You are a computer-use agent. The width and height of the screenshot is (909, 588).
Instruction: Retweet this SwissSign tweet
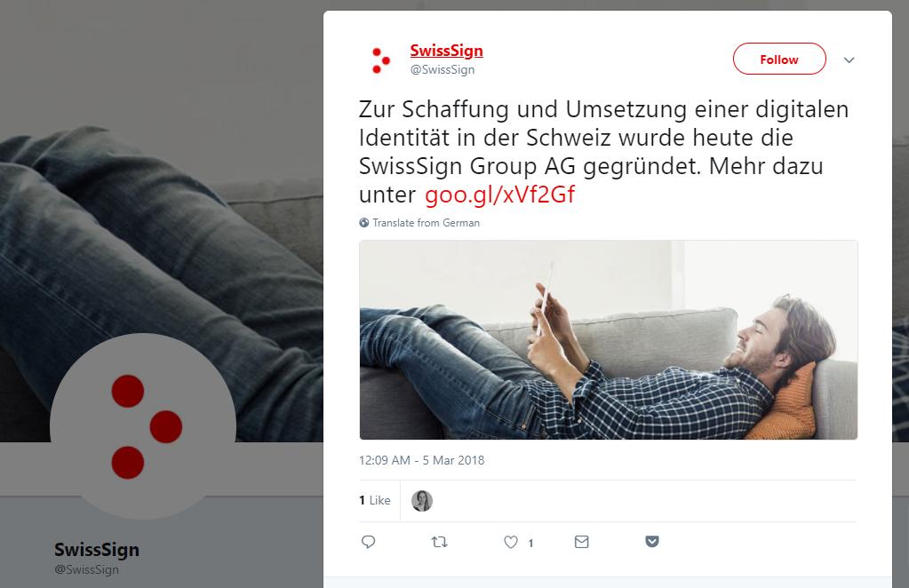pos(440,542)
